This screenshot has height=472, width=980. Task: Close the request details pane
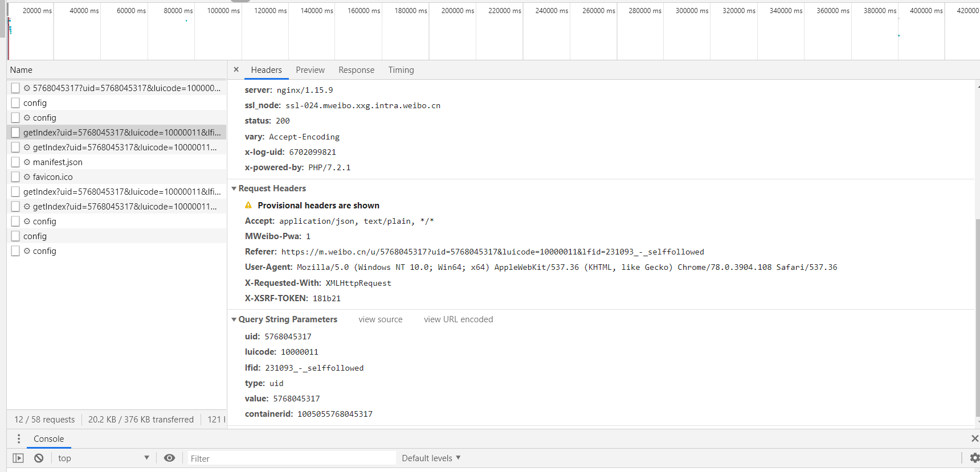click(236, 69)
